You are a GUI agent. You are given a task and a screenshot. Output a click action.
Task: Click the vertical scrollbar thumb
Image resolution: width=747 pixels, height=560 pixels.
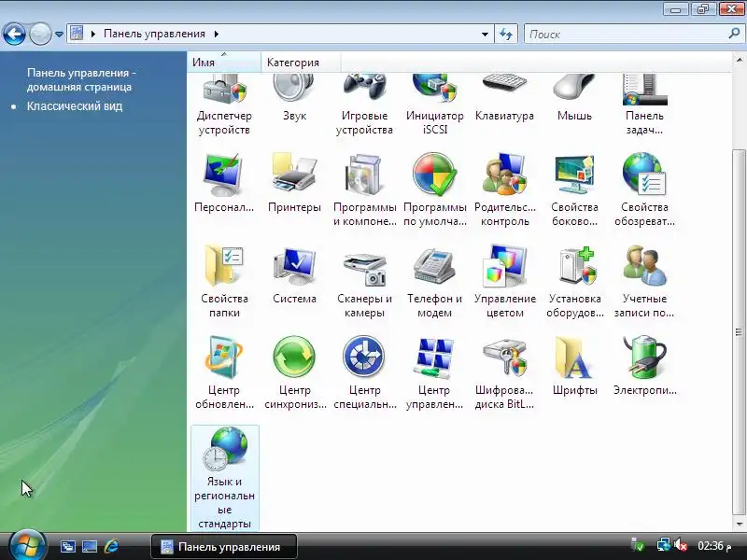point(739,332)
